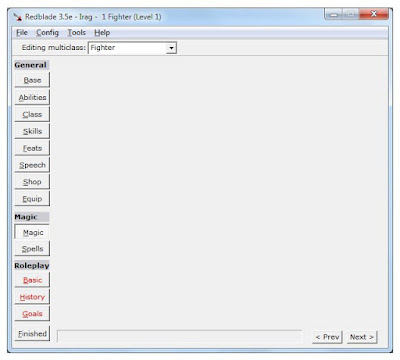Viewport: 400px width, 360px height.
Task: Minimize the Redblade window
Action: click(x=334, y=14)
